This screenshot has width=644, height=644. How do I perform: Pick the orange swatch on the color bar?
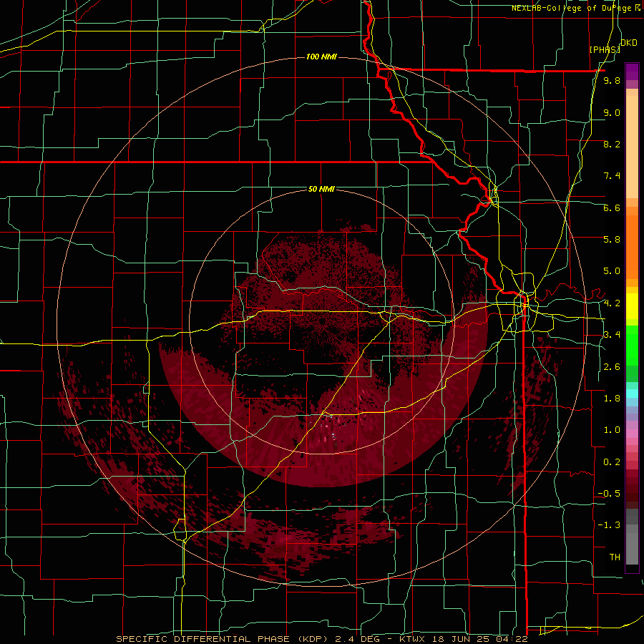pos(632,246)
